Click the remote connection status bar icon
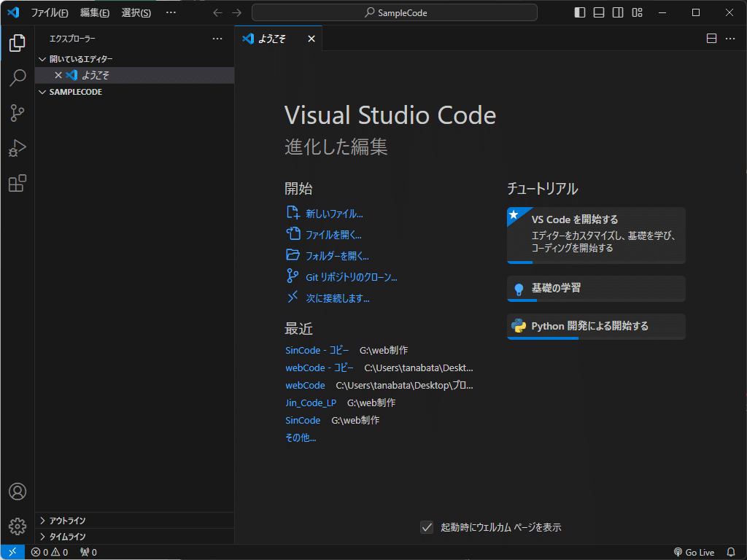747x560 pixels. [12, 552]
